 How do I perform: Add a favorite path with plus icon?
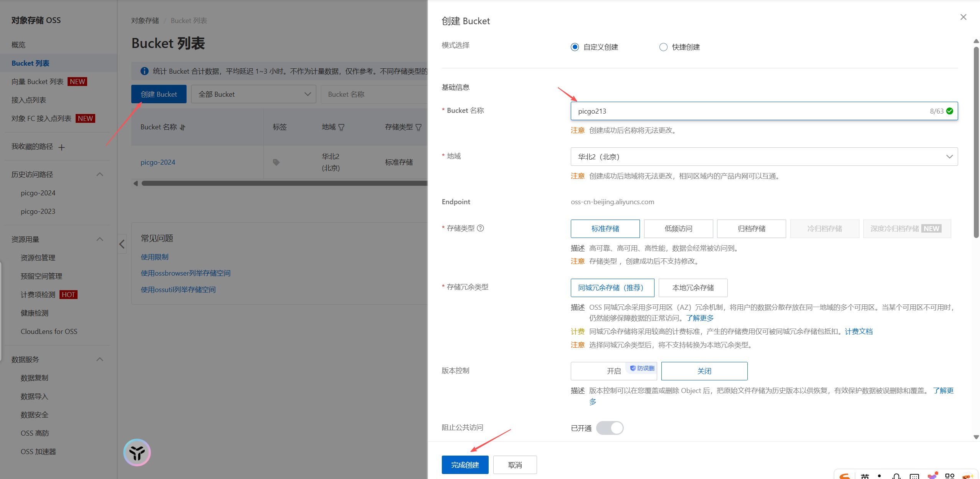click(61, 147)
